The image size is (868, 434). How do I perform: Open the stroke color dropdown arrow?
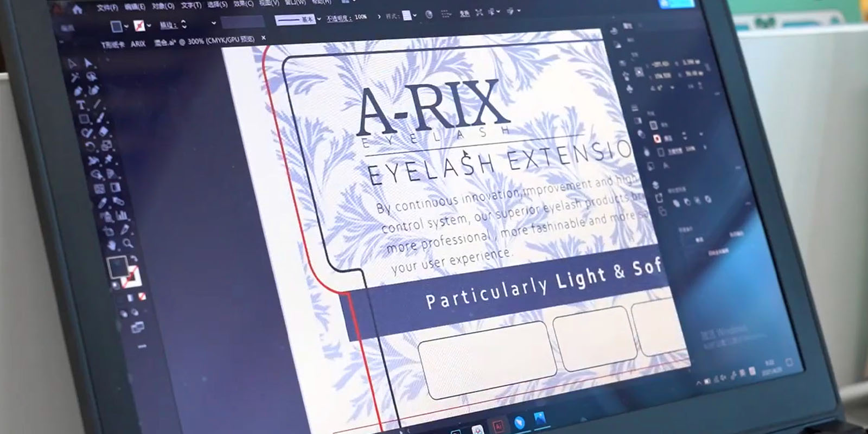[x=149, y=25]
